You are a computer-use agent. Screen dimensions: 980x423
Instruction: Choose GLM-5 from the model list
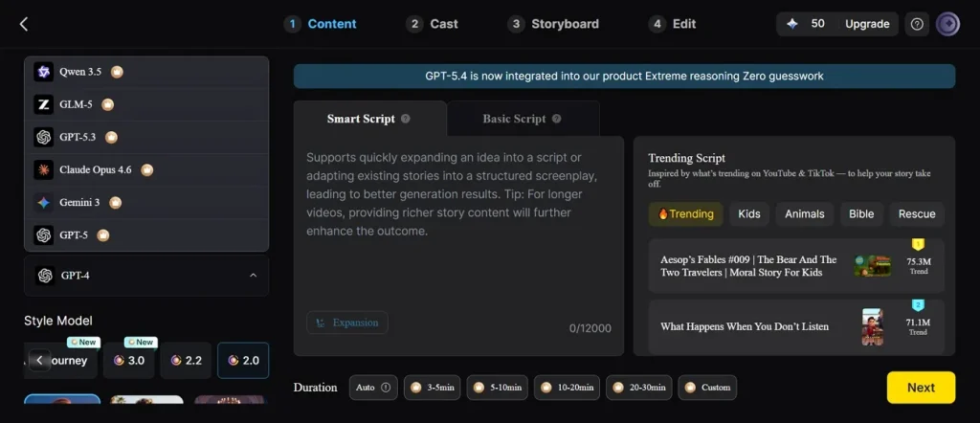(146, 104)
